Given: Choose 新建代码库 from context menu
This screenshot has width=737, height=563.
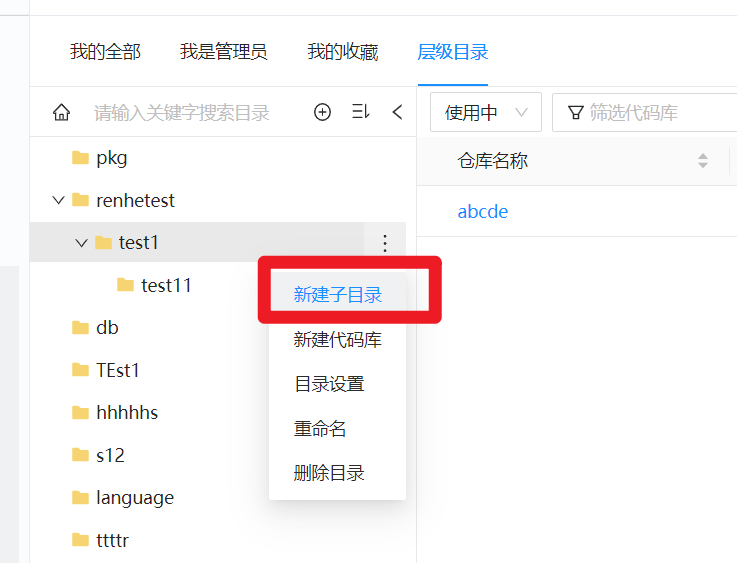Looking at the screenshot, I should tap(337, 339).
